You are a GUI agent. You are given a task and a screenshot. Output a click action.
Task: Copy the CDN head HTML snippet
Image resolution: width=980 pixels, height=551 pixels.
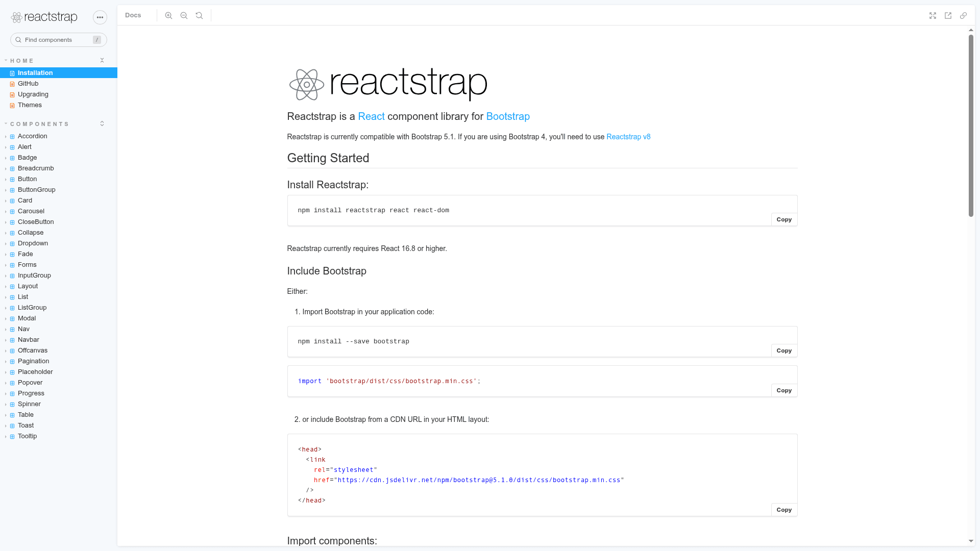[784, 510]
